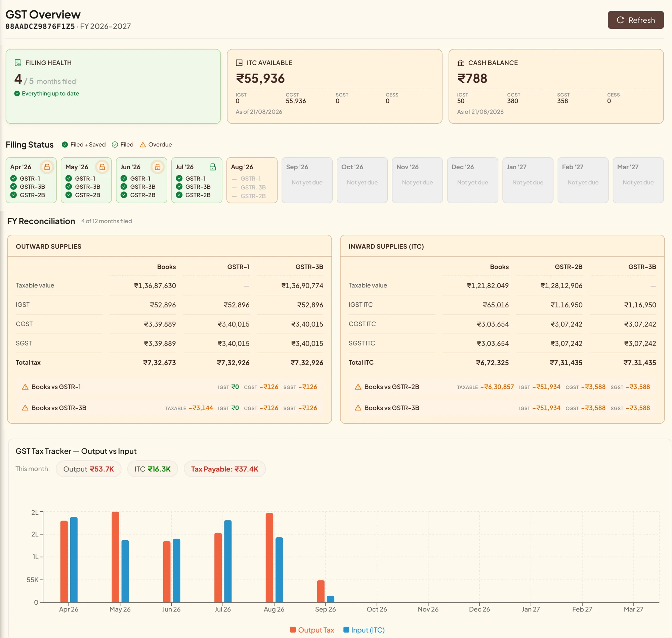
Task: Click outward GSTR-3B taxable value ₹1,36,90,774
Action: click(302, 286)
